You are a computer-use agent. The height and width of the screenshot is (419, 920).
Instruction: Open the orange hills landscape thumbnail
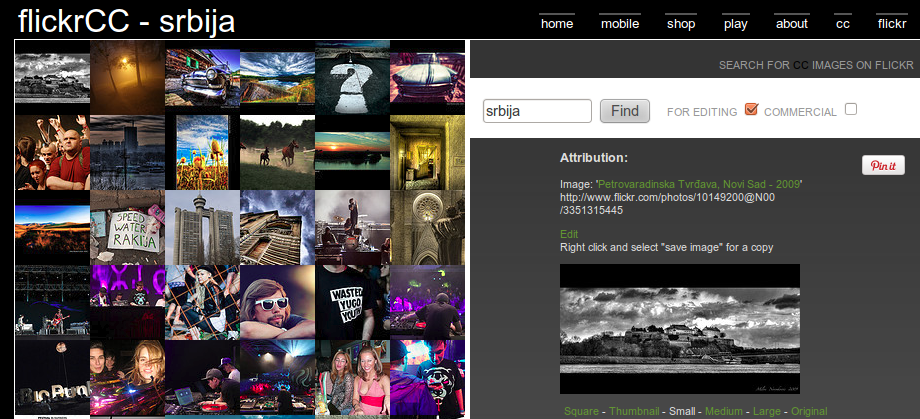[52, 229]
